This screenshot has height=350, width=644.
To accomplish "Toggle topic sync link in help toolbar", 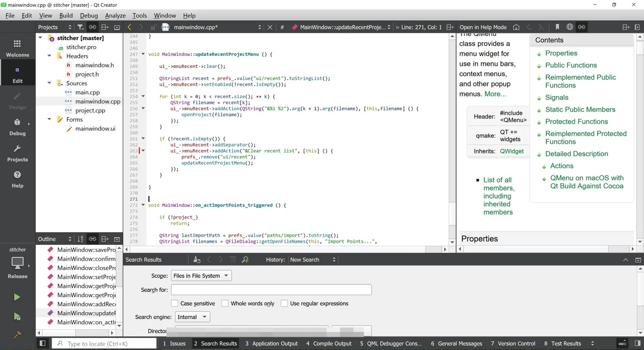I will pos(582,27).
